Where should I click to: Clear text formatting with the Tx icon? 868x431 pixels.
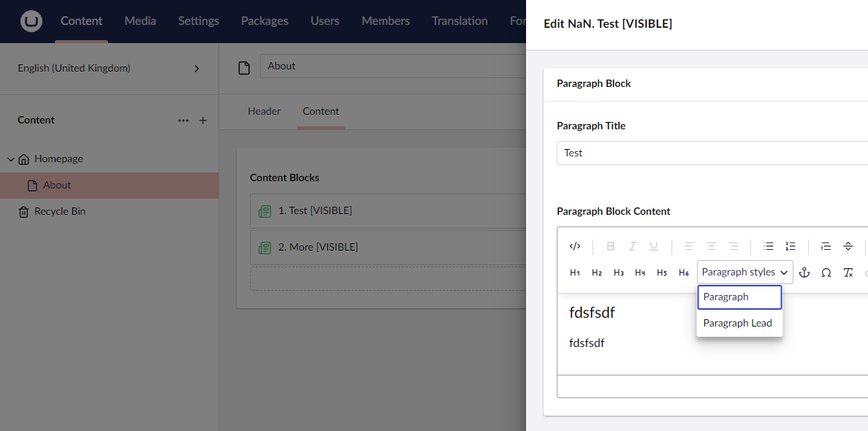(848, 272)
